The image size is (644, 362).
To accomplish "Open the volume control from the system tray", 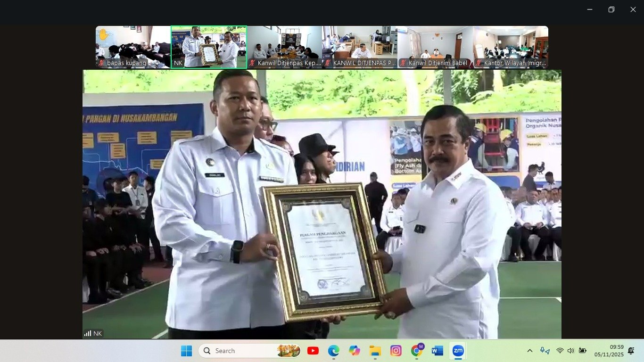I will [570, 351].
